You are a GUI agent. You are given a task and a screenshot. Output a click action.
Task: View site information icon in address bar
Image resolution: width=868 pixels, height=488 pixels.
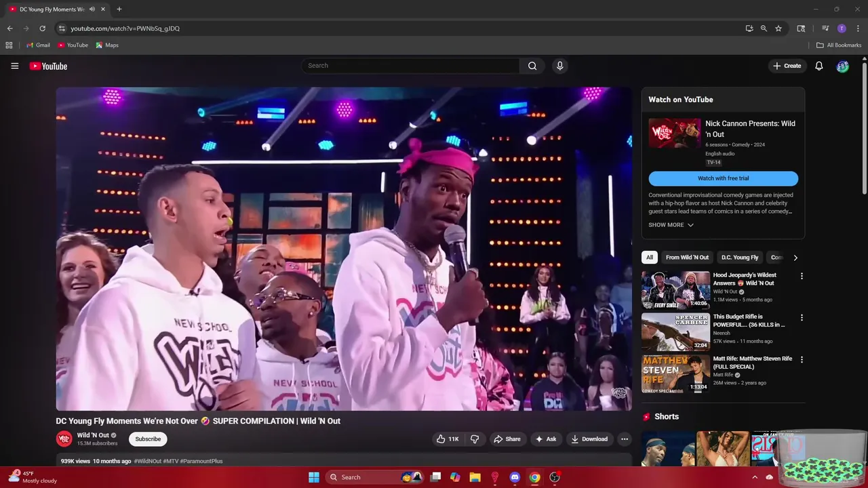tap(61, 28)
